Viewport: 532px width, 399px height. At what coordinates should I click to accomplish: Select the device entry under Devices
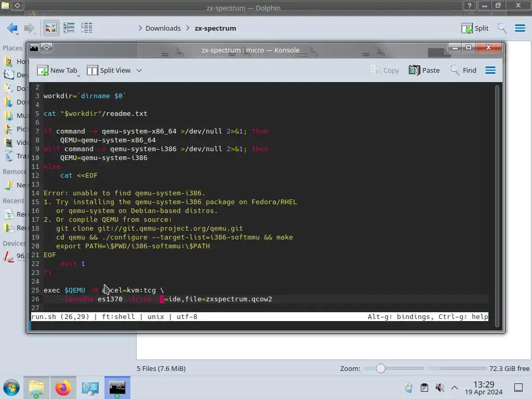(x=16, y=256)
